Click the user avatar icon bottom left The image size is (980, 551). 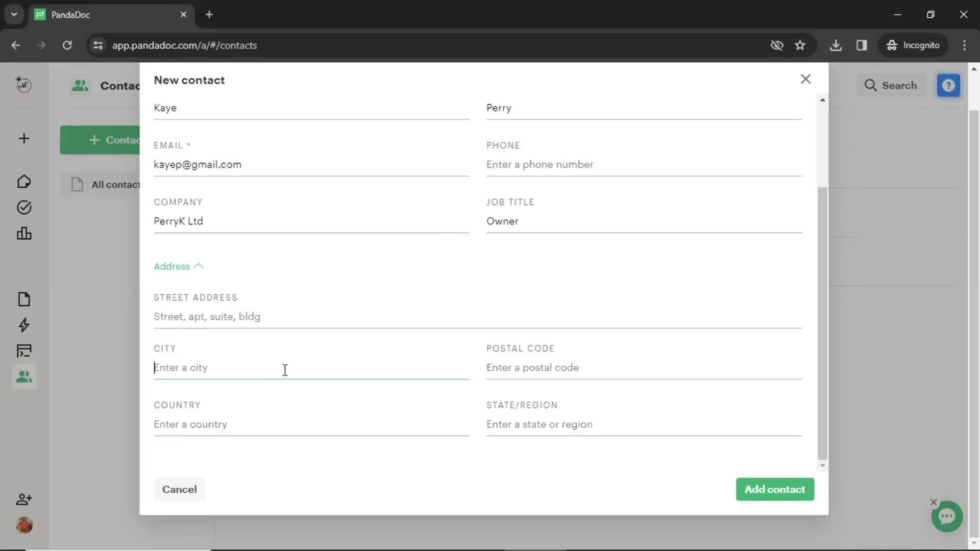(24, 525)
